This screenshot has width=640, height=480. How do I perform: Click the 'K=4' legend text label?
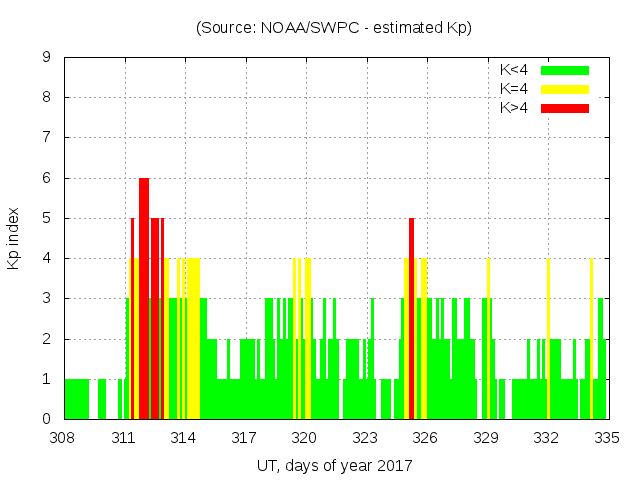coord(514,89)
